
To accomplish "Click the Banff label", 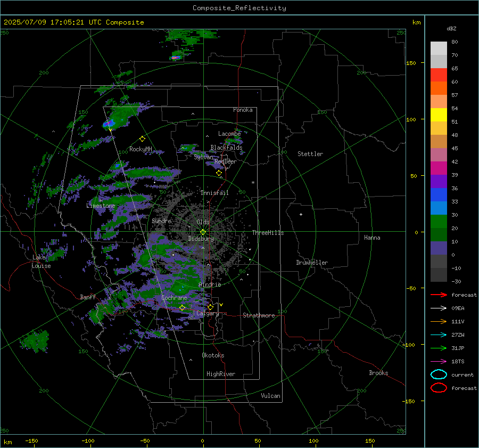I will pos(88,297).
